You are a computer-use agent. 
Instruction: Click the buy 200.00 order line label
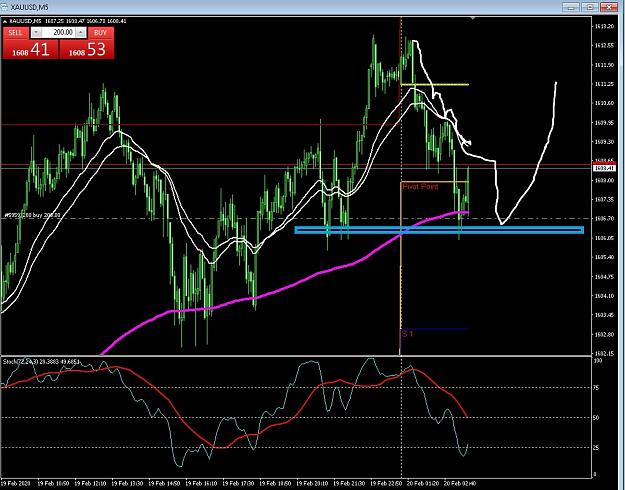click(x=32, y=215)
